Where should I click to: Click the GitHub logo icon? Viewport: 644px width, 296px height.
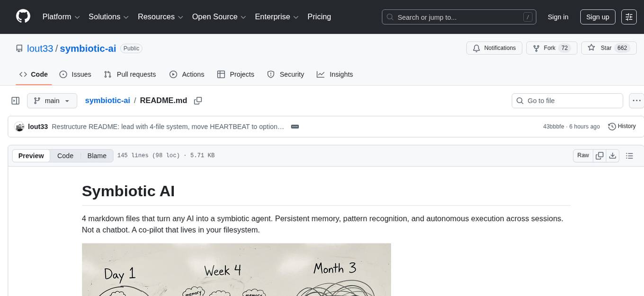click(x=23, y=17)
